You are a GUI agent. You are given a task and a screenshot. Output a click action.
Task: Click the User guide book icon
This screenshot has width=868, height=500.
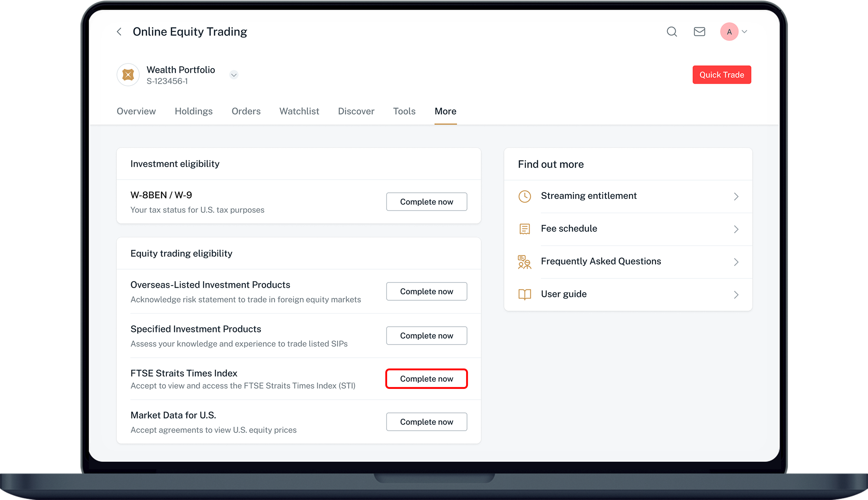(525, 294)
